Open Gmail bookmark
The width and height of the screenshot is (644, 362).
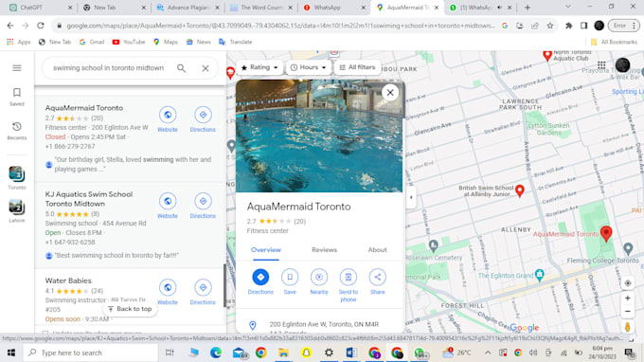pos(92,42)
